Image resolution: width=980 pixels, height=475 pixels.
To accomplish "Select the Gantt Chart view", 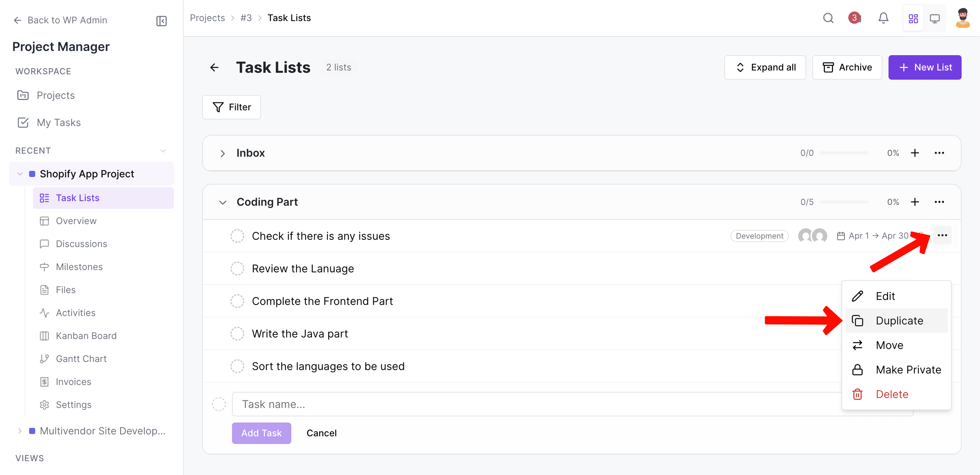I will pos(81,359).
